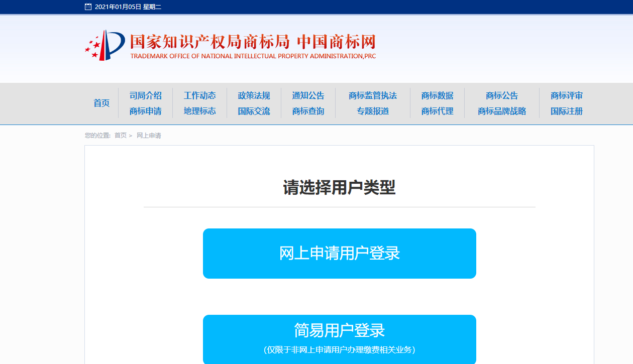Image resolution: width=633 pixels, height=364 pixels.
Task: Open the 地理标志 section
Action: [x=199, y=111]
